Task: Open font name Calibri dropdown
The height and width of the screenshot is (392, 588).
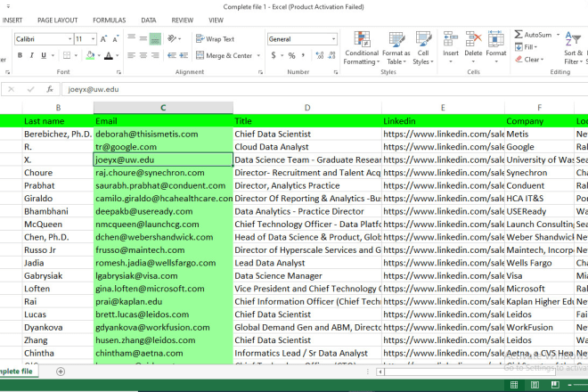Action: 69,39
